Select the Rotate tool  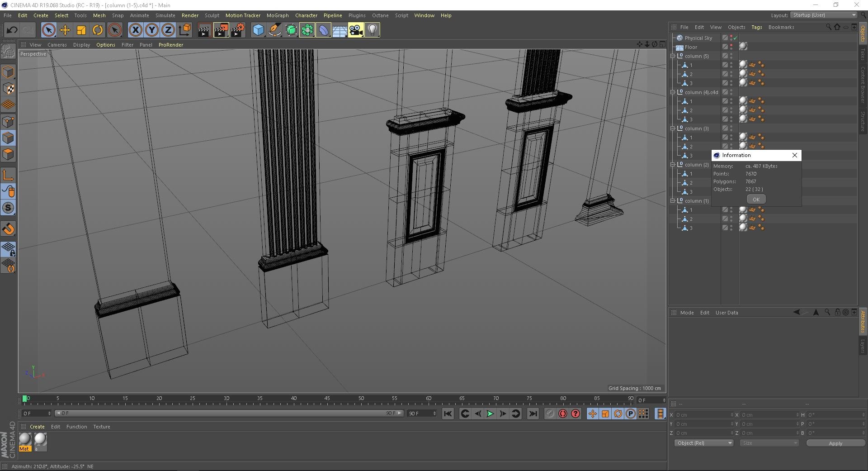coord(98,30)
